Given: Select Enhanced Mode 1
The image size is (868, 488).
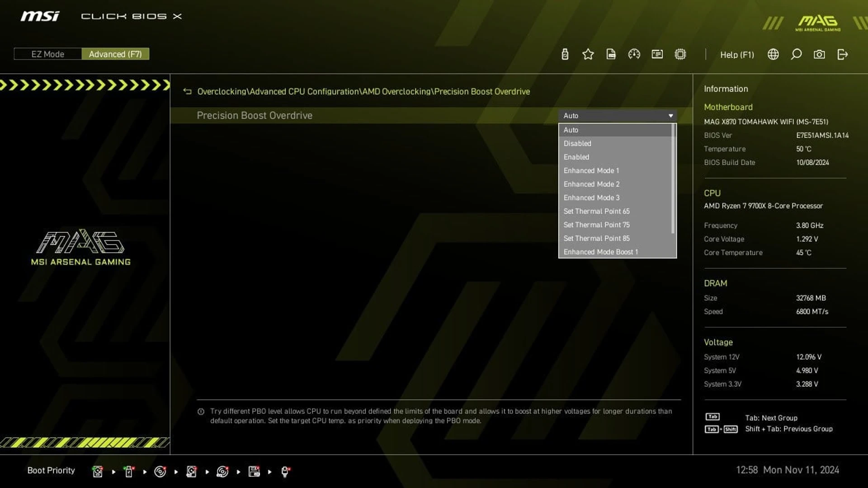Looking at the screenshot, I should [615, 170].
